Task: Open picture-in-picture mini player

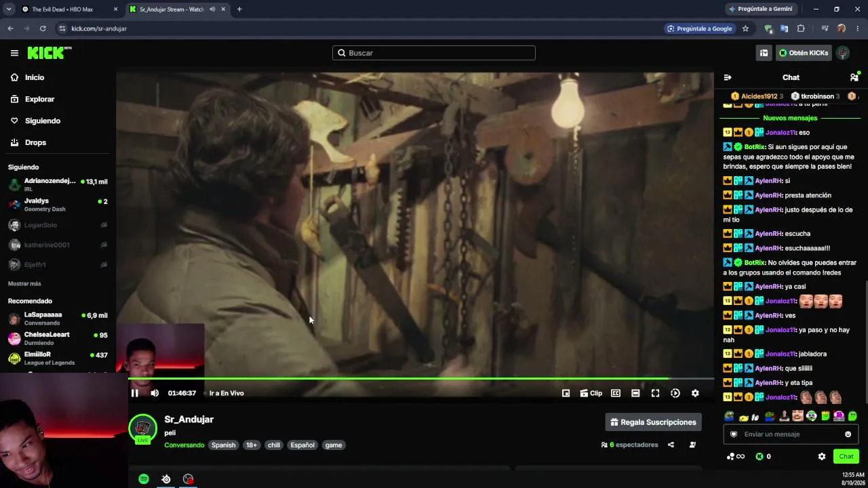Action: 566,393
